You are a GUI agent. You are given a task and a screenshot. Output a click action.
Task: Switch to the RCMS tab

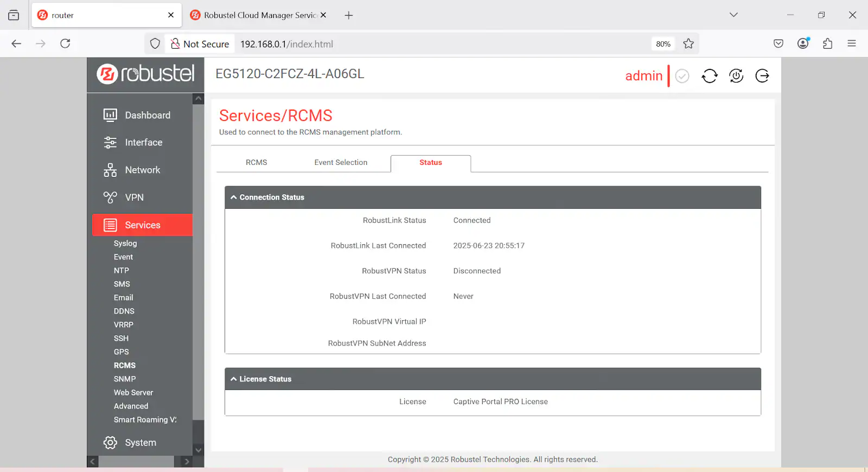click(257, 162)
